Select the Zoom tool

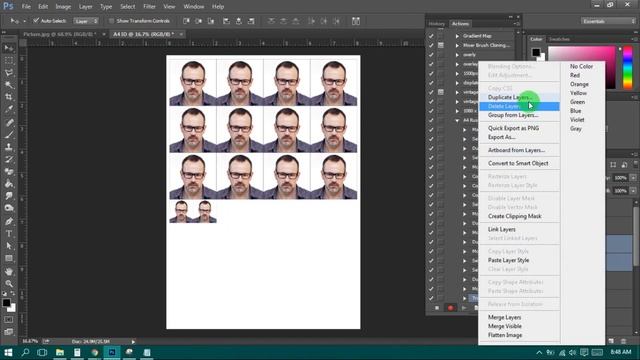9,284
